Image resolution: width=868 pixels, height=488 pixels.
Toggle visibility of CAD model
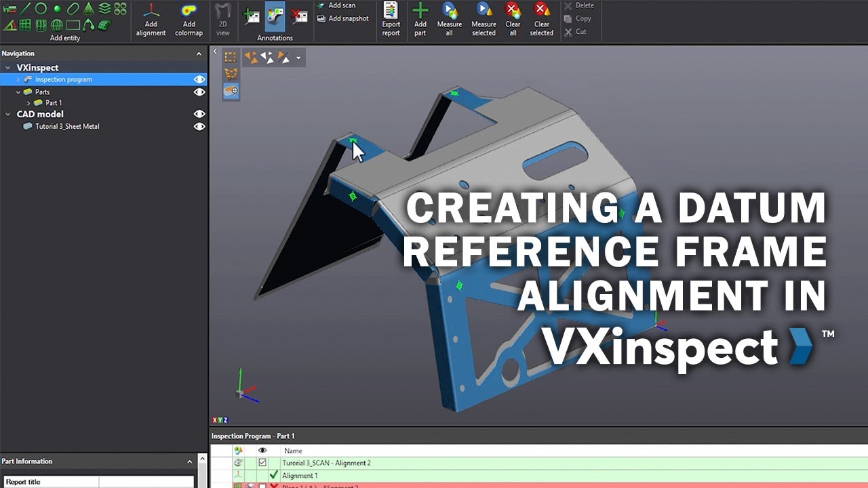click(199, 115)
